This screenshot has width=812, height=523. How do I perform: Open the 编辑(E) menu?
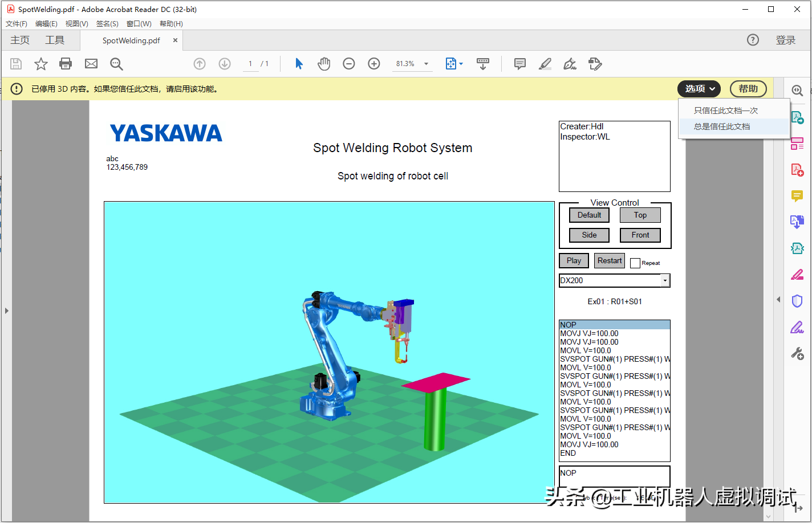(x=46, y=24)
